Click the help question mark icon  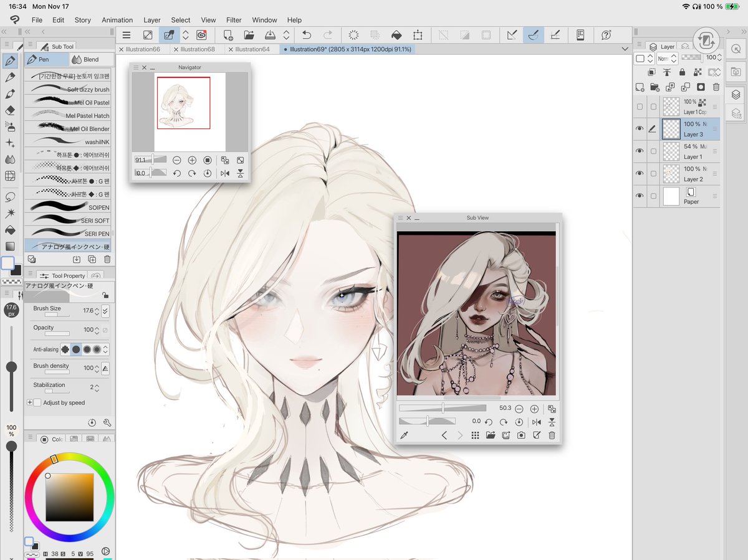(x=606, y=36)
